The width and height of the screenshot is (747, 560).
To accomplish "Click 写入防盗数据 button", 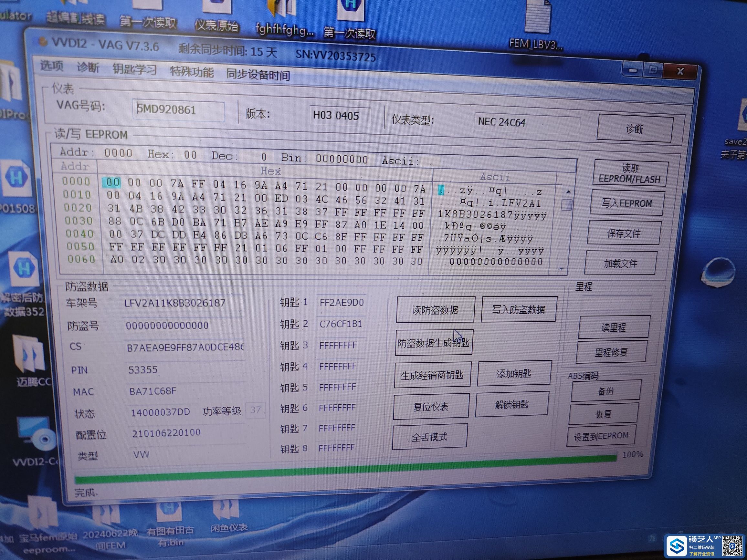I will [x=519, y=309].
